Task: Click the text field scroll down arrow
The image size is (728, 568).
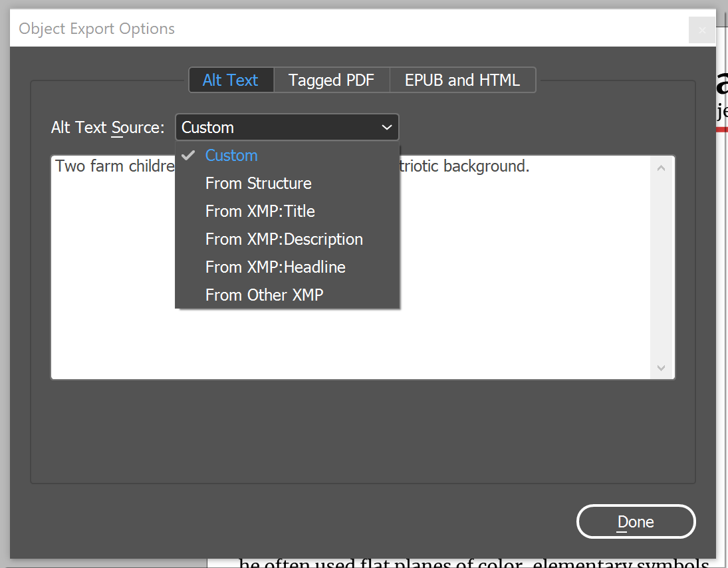Action: pyautogui.click(x=661, y=368)
